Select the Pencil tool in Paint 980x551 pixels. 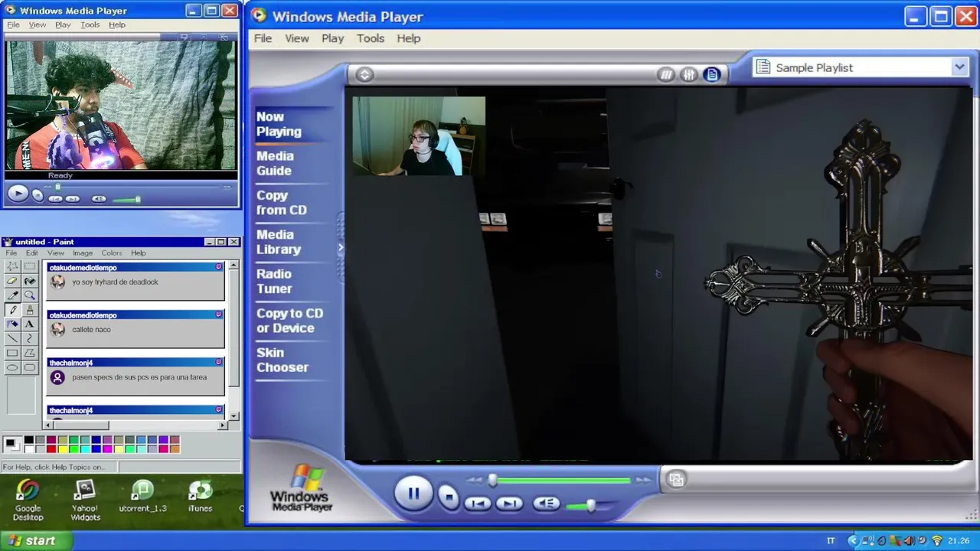point(12,310)
